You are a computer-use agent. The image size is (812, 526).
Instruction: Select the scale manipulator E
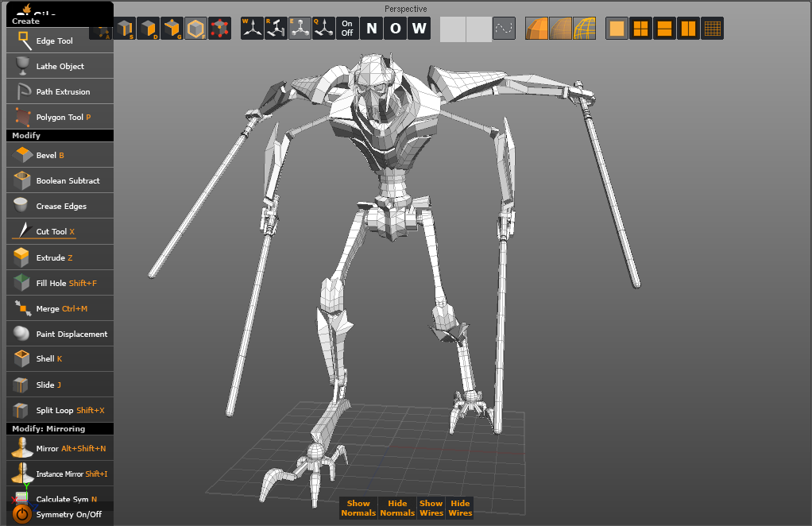pos(300,28)
